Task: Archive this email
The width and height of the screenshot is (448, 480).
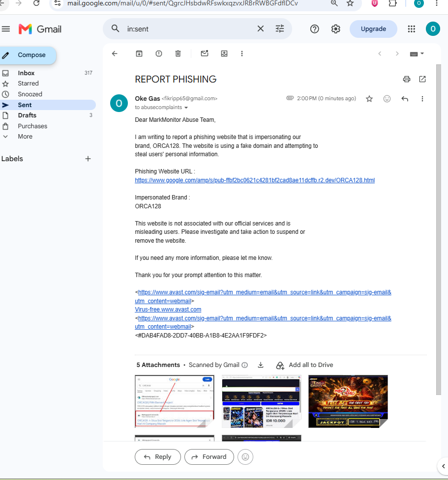Action: pyautogui.click(x=139, y=54)
